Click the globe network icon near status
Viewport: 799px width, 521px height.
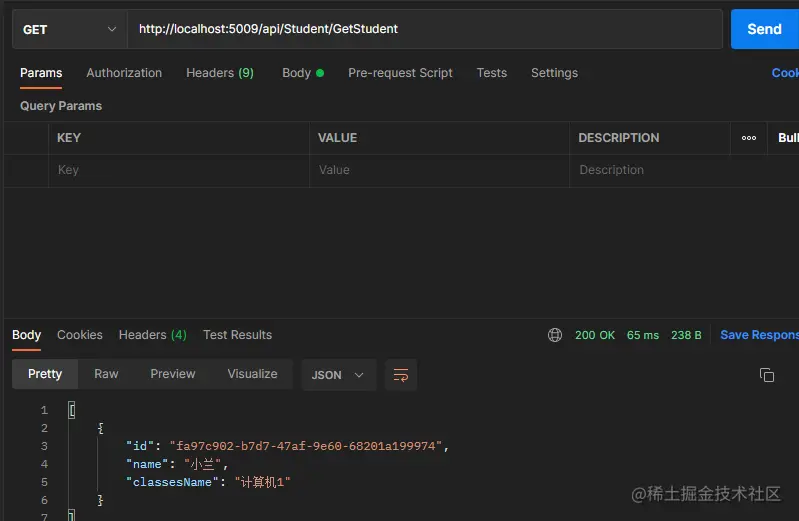[555, 335]
